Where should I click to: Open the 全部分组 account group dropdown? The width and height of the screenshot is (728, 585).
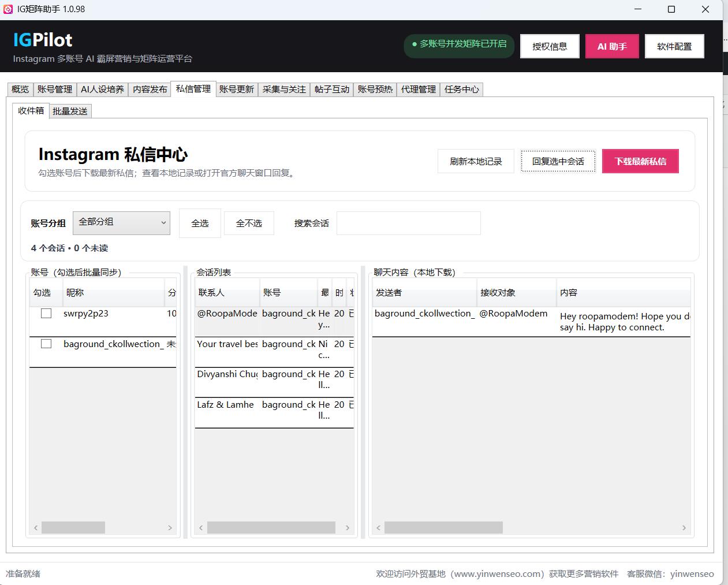[121, 222]
